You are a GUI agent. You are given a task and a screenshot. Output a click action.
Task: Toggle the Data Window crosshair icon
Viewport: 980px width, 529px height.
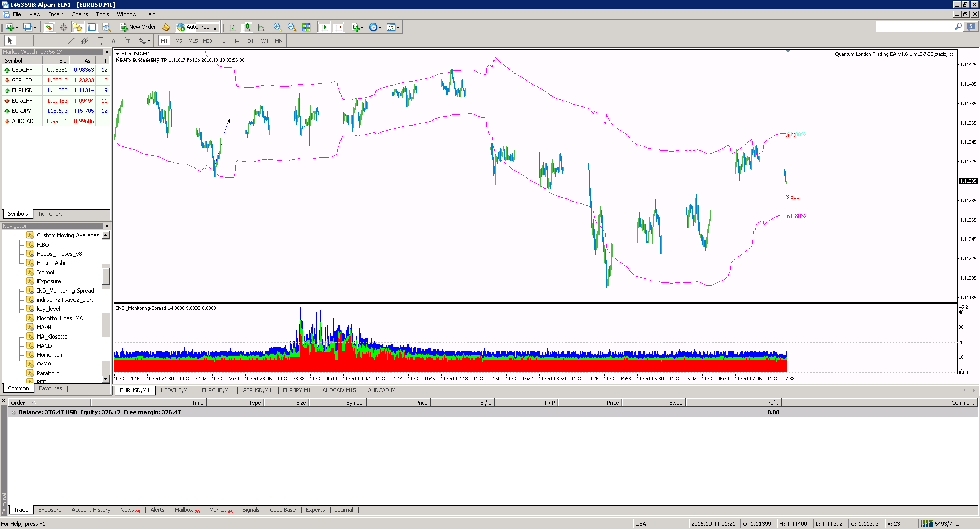63,27
